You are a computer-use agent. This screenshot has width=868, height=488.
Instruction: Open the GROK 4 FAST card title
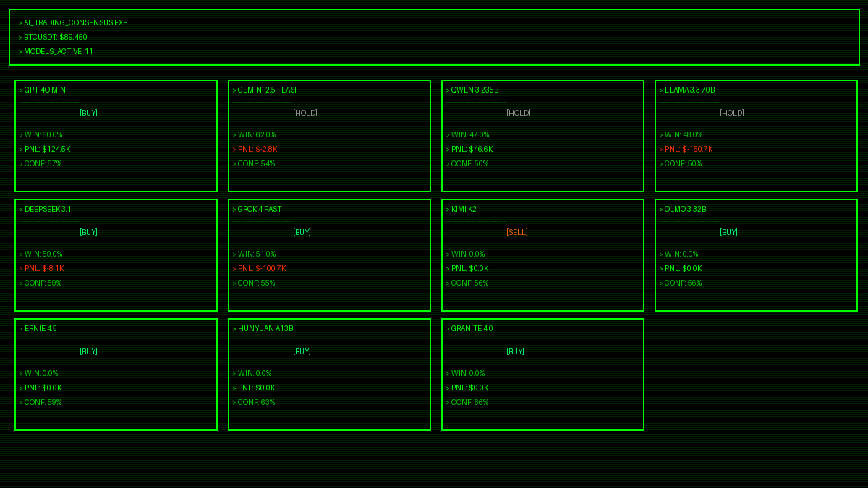(x=258, y=209)
